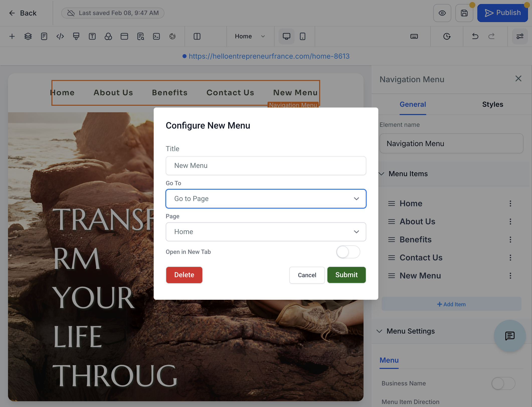This screenshot has height=407, width=532.
Task: Open the chat support bubble
Action: [510, 336]
